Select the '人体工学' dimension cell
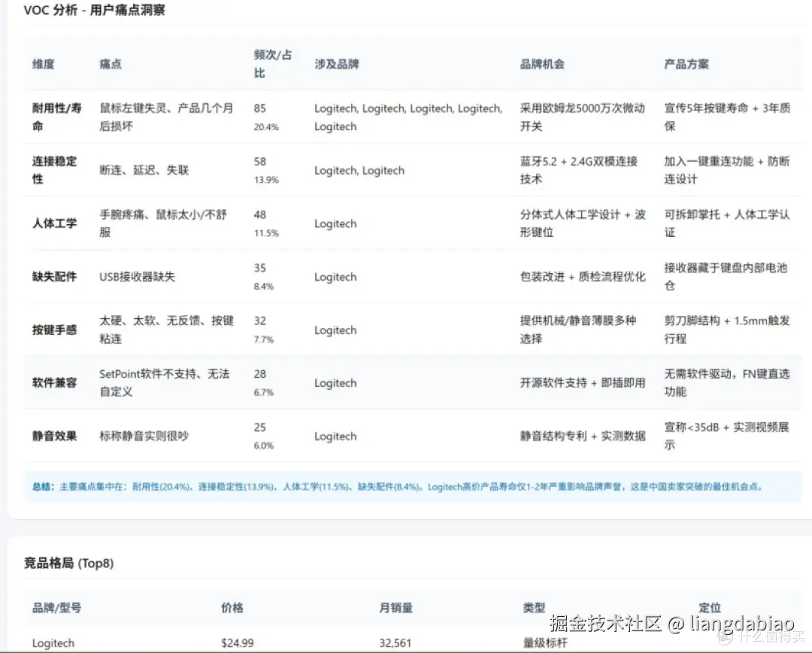This screenshot has height=653, width=812. tap(54, 223)
